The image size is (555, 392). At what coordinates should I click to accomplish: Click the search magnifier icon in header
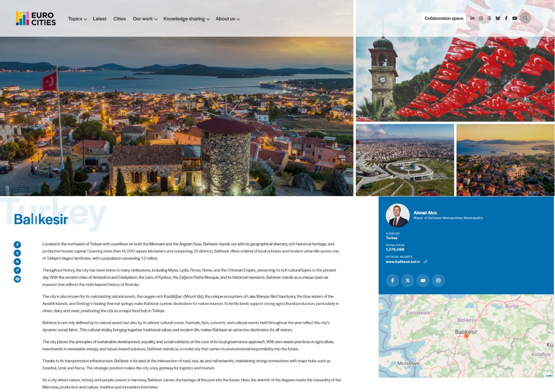click(x=525, y=18)
